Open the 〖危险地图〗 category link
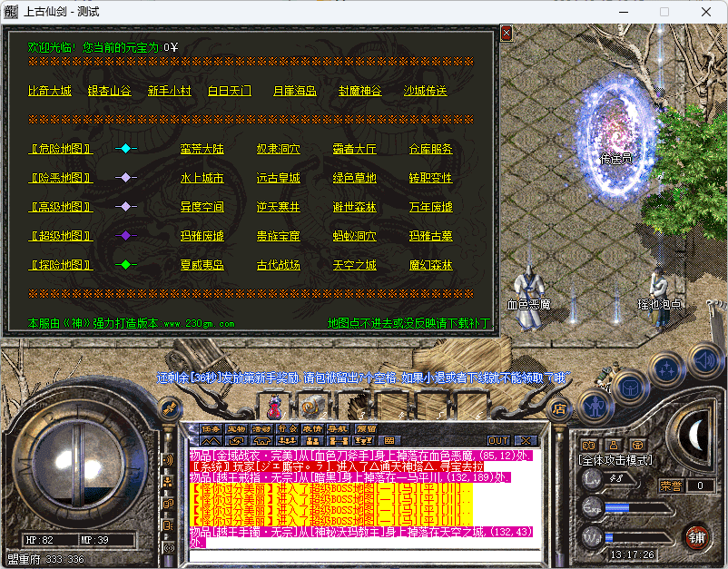 click(x=61, y=149)
